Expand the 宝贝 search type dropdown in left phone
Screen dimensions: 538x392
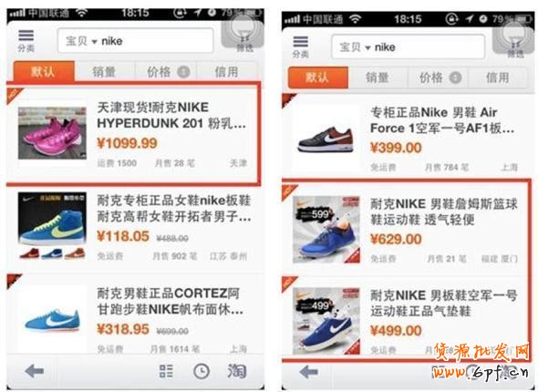(82, 41)
